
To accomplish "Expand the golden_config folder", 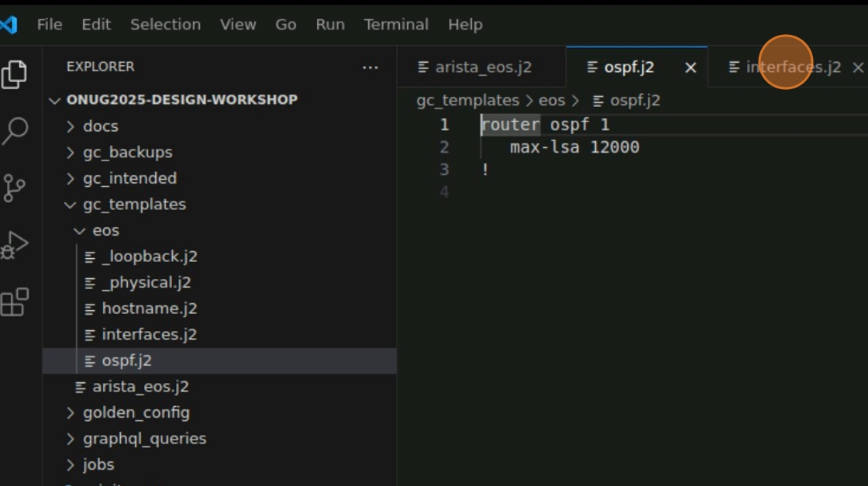I will click(x=136, y=412).
